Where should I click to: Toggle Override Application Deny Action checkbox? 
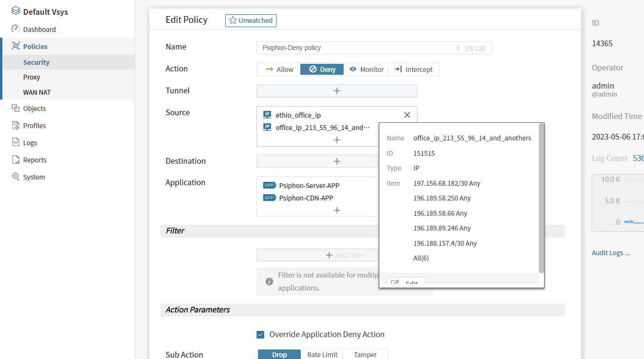(x=260, y=335)
